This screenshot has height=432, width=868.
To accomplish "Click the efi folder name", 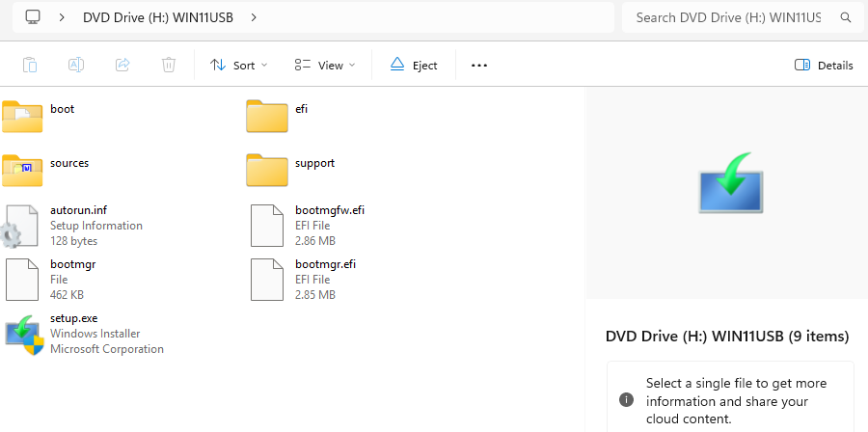I will point(301,109).
